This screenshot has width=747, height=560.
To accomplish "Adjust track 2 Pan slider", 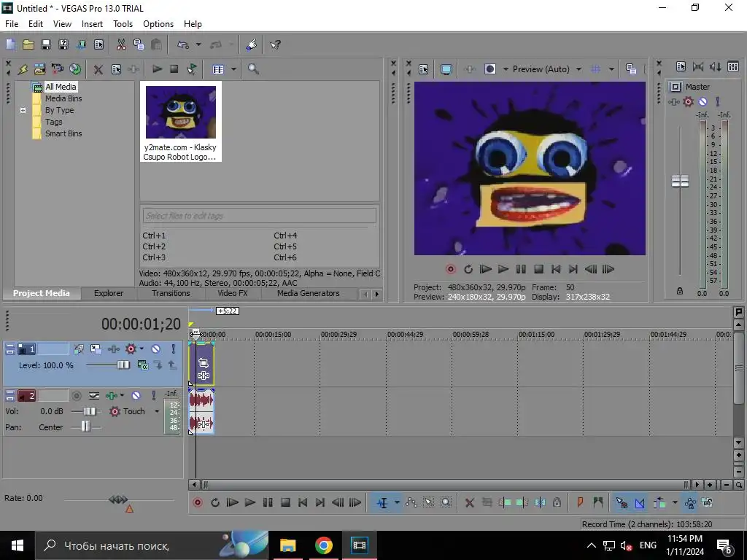I will [85, 426].
